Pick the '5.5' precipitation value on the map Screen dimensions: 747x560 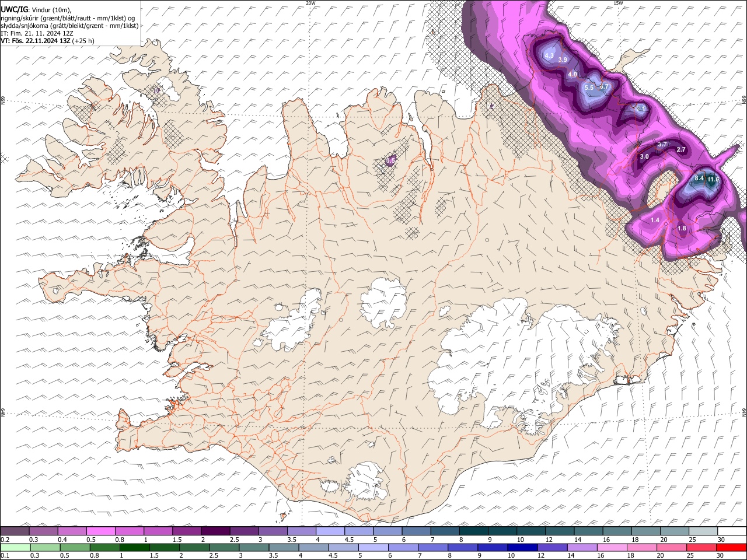coord(589,87)
